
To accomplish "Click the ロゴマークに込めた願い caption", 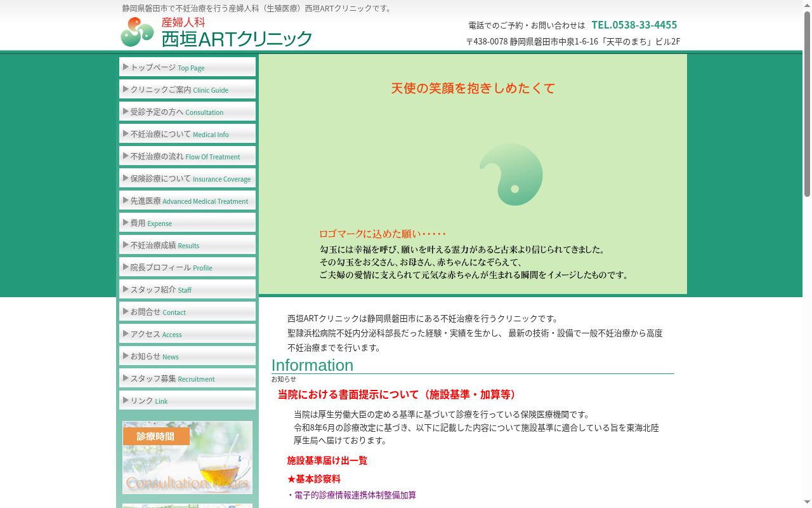I will click(x=383, y=234).
